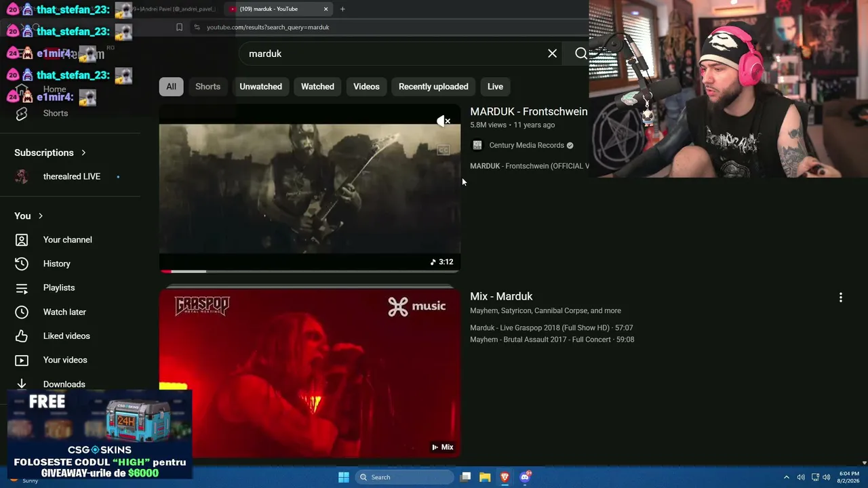Toggle closed captions on Frontschwein preview
Image resolution: width=868 pixels, height=488 pixels.
click(x=443, y=150)
